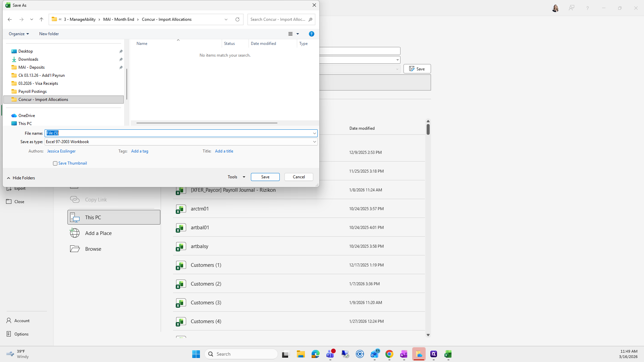Expand the Save as type dropdown
644x362 pixels.
[314, 142]
